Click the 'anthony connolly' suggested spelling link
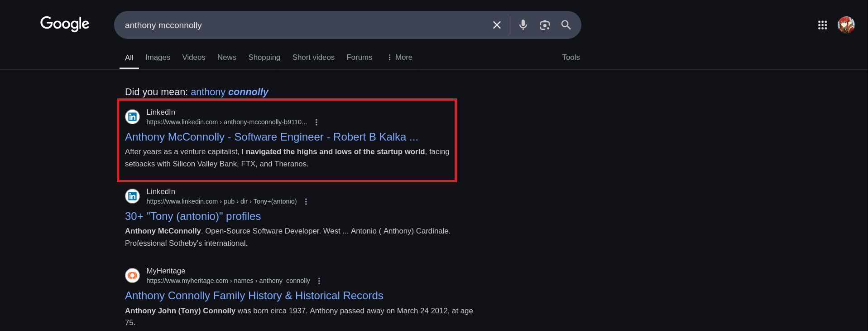868x331 pixels. tap(229, 92)
